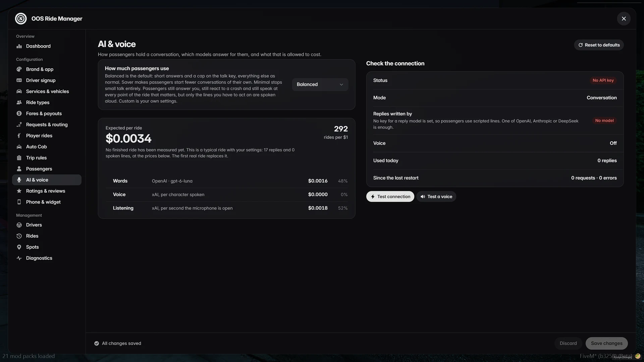Open Driver signup configuration

click(47, 80)
